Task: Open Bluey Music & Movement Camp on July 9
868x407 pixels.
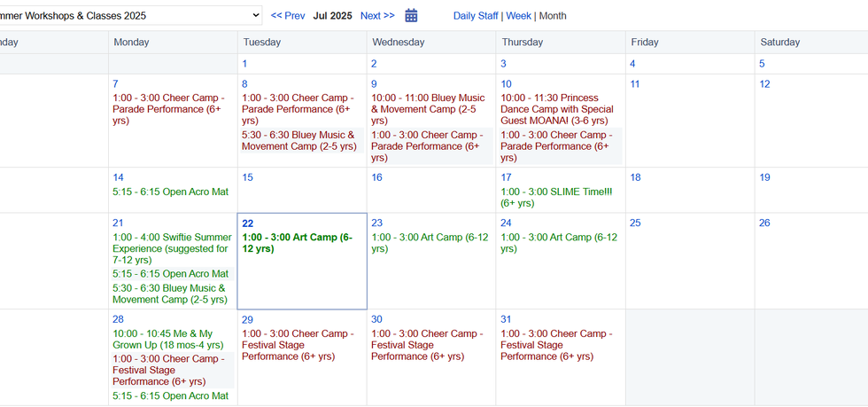Action: coord(428,104)
